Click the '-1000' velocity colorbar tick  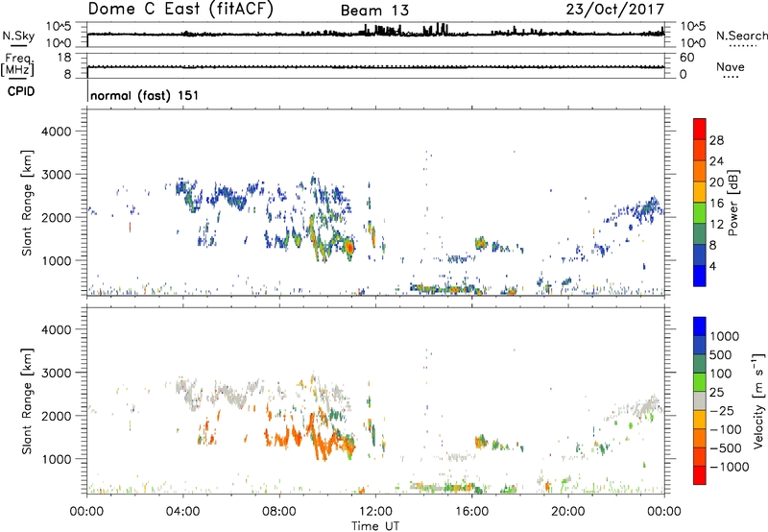[730, 467]
